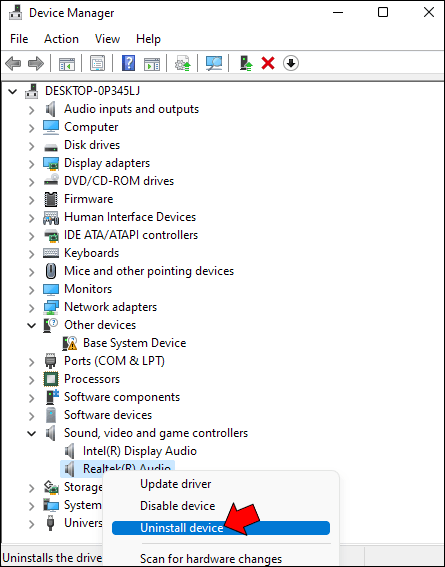Open the View menu
Viewport: 445px width, 567px height.
[107, 39]
